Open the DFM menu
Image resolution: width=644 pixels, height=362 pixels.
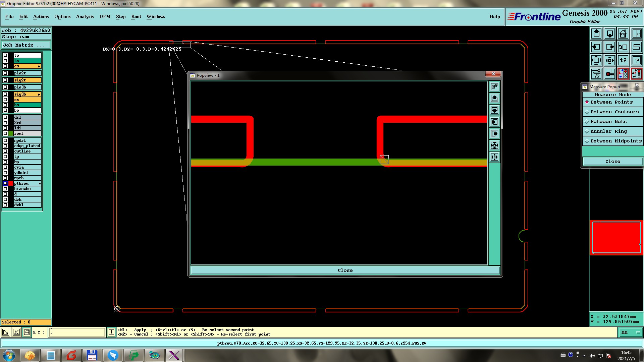click(x=105, y=16)
